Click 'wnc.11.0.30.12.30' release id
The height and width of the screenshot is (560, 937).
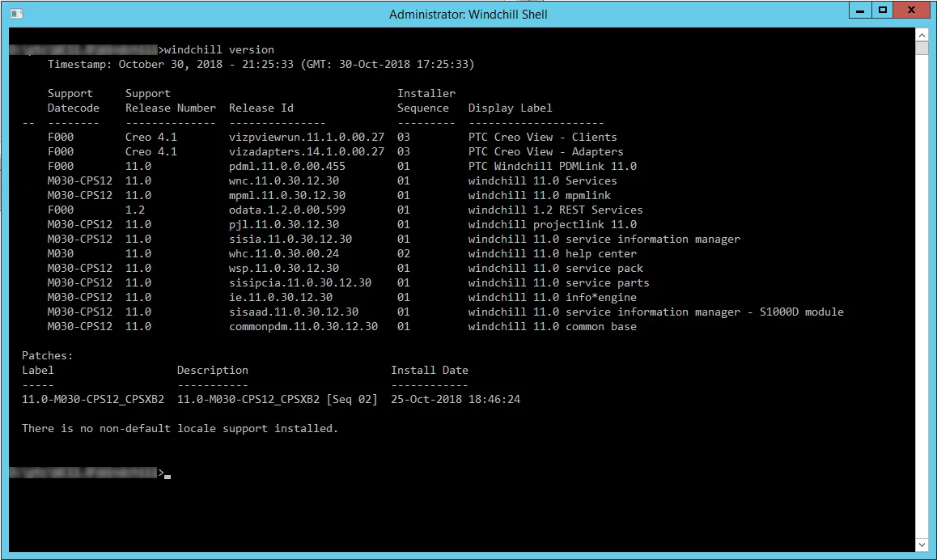(x=284, y=180)
